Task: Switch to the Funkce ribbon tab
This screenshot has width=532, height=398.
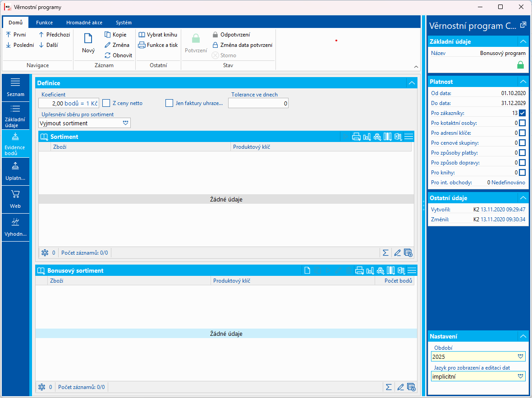Action: click(x=45, y=23)
